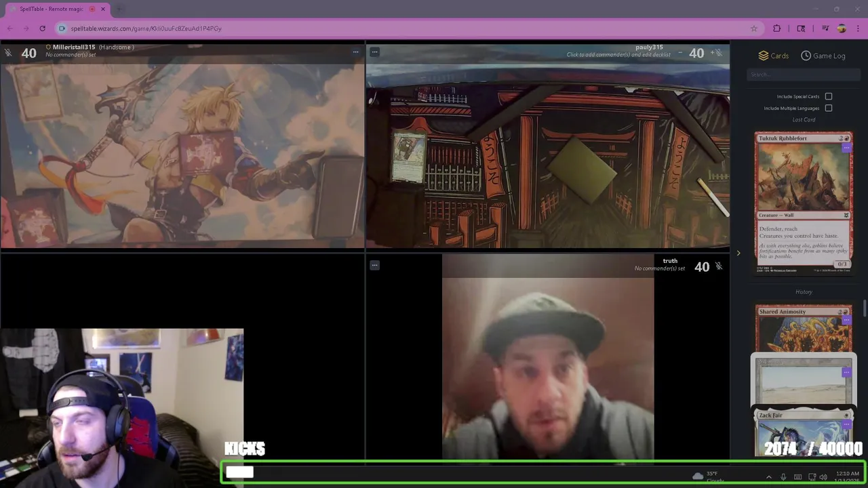Screen dimensions: 868x488
Task: Decrease pauly315 life total with minus
Action: click(680, 53)
